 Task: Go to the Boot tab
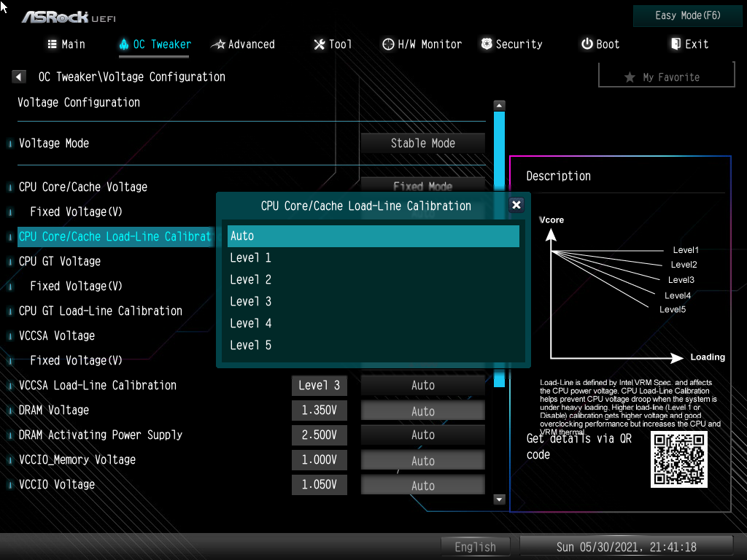coord(600,44)
